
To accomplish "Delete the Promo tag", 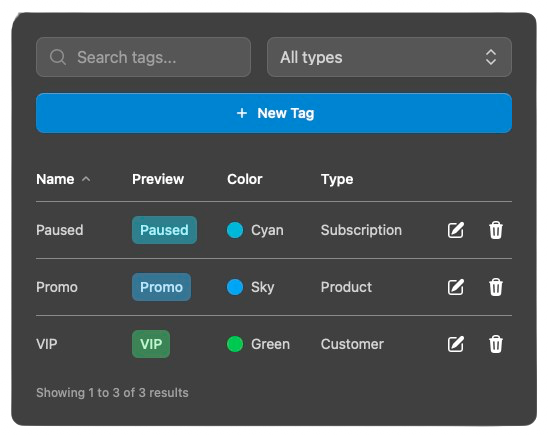I will pyautogui.click(x=496, y=287).
